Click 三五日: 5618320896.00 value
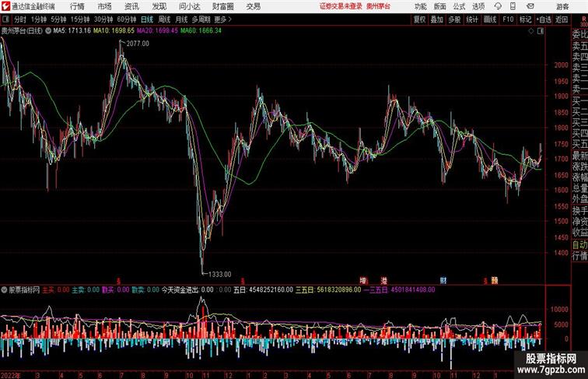The height and width of the screenshot is (379, 588). [x=328, y=290]
